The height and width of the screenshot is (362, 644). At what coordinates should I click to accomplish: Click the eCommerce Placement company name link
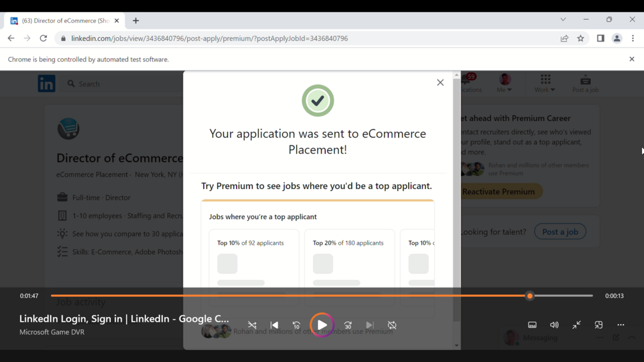[x=92, y=174]
